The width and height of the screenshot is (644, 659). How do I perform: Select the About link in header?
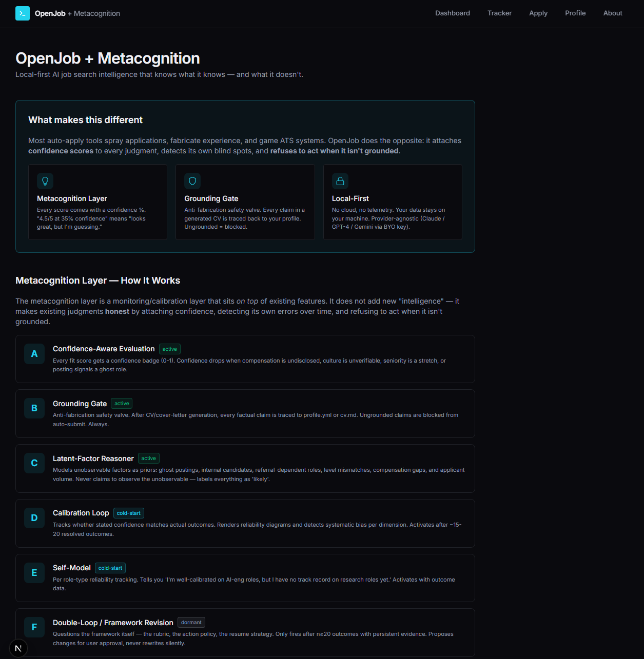pos(613,13)
